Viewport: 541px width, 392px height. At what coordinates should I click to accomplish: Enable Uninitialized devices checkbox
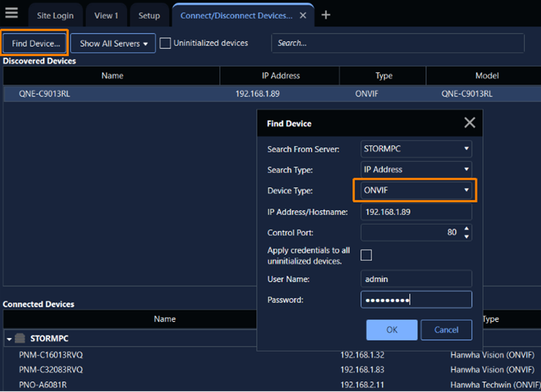[165, 43]
